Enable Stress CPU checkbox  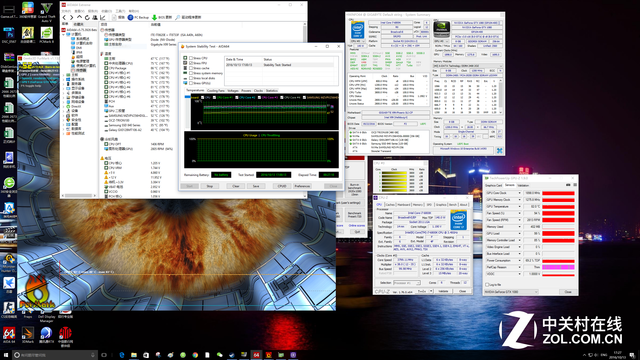tap(191, 58)
